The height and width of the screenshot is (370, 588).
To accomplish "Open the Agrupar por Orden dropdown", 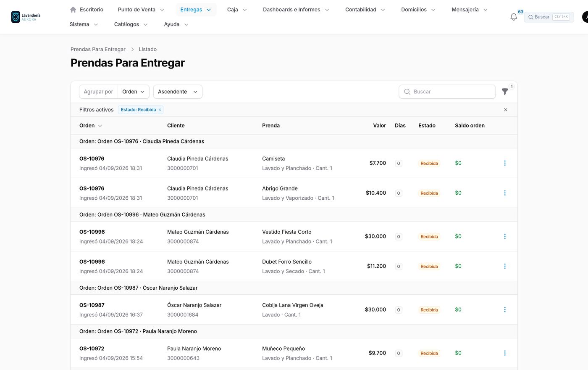I will 134,92.
